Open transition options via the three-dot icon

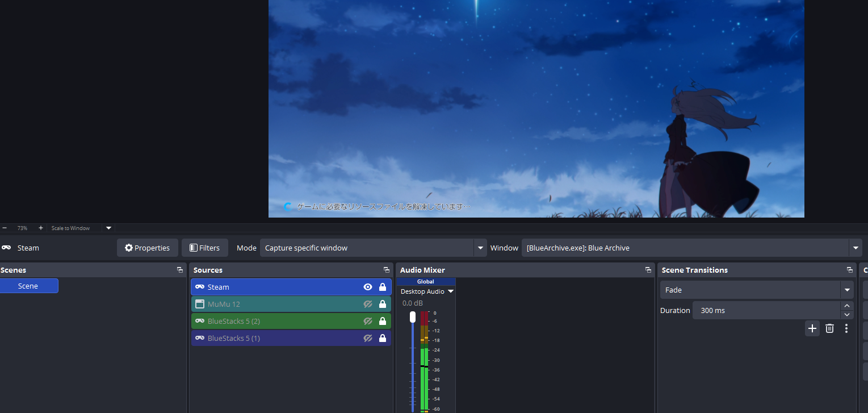pyautogui.click(x=846, y=328)
